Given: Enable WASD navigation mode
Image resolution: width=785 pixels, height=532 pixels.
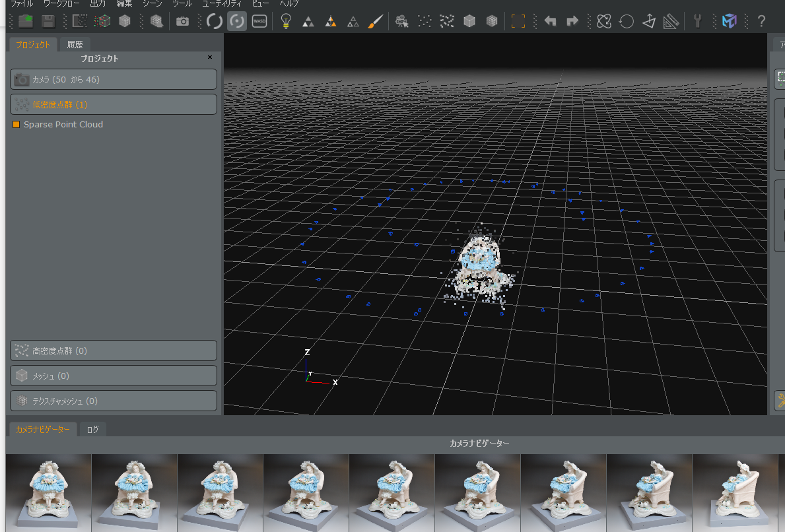Looking at the screenshot, I should (259, 21).
